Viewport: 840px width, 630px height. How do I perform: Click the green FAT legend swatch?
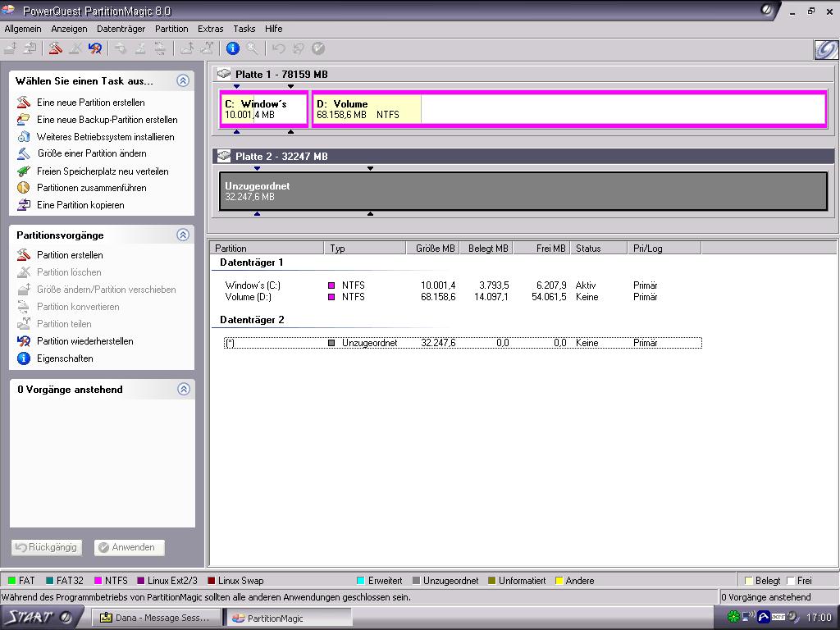pyautogui.click(x=11, y=581)
